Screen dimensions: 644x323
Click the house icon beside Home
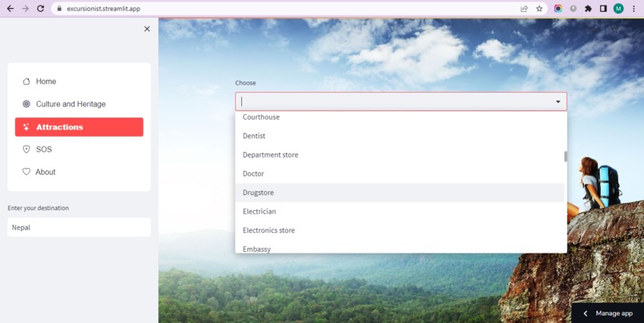(26, 82)
